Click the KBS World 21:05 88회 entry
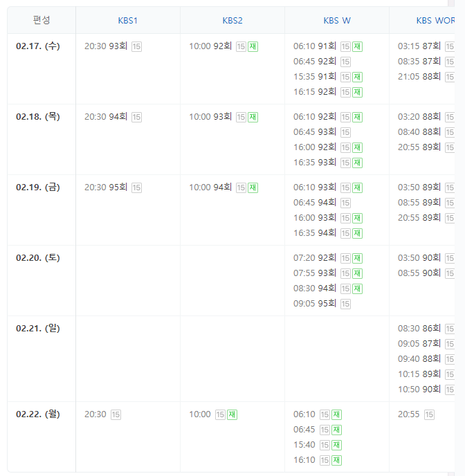The width and height of the screenshot is (465, 476). pyautogui.click(x=419, y=77)
